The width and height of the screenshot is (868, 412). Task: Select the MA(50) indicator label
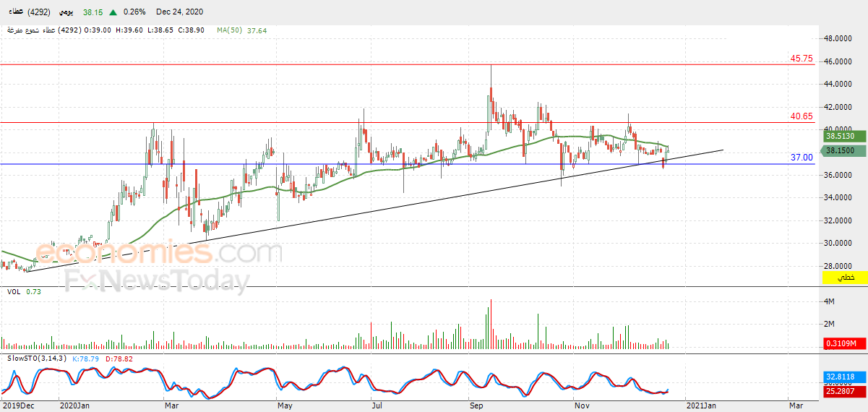(x=231, y=30)
